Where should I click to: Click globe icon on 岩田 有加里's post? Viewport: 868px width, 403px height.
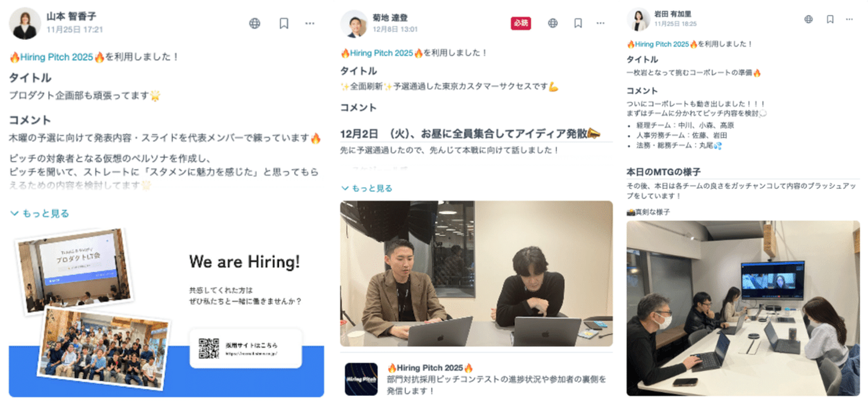coord(809,19)
